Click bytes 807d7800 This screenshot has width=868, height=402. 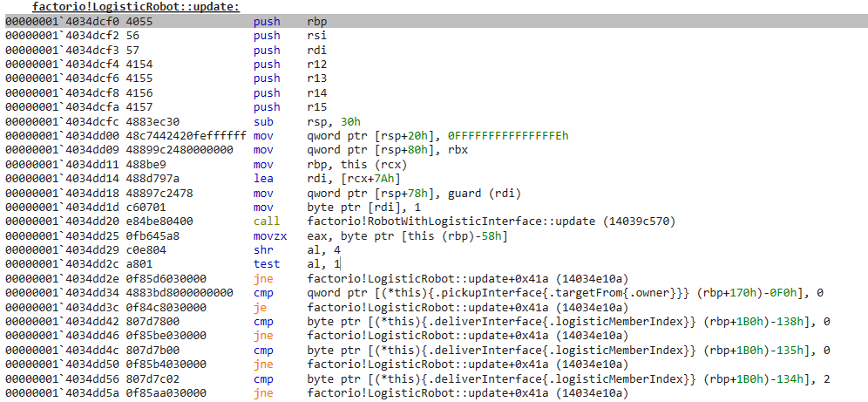pos(153,321)
